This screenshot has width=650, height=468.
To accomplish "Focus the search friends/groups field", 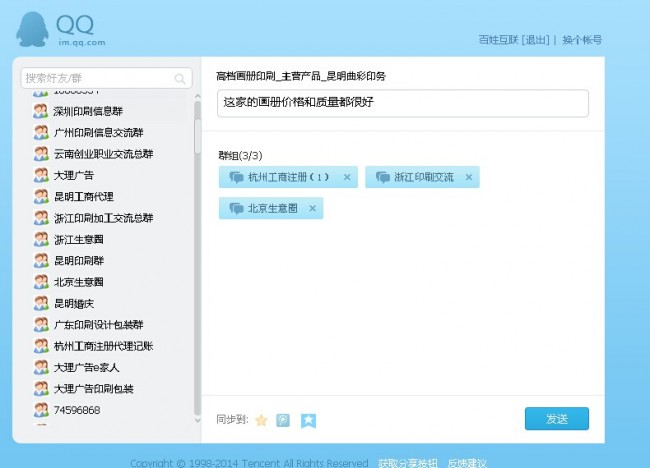I will 107,78.
